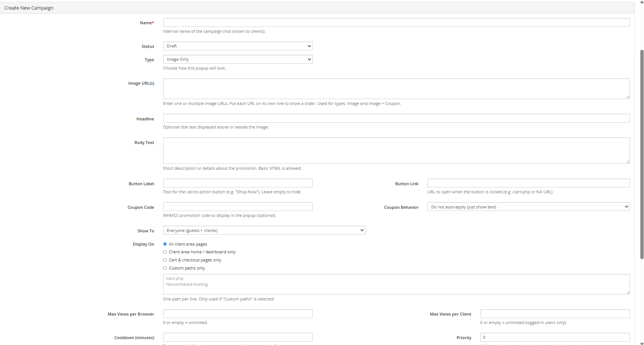Expand the Show To audience dropdown

click(x=264, y=230)
